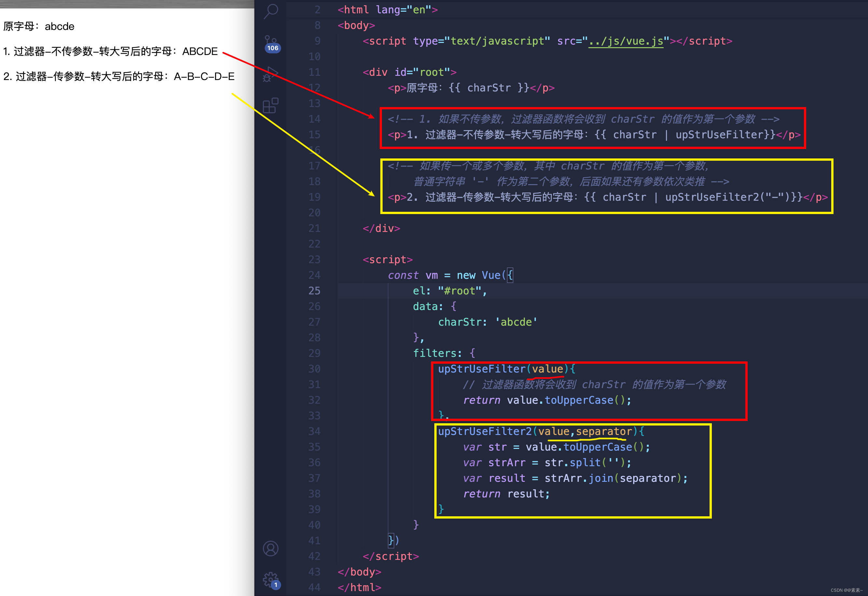Click the closing </script> tag on line 42

point(391,556)
